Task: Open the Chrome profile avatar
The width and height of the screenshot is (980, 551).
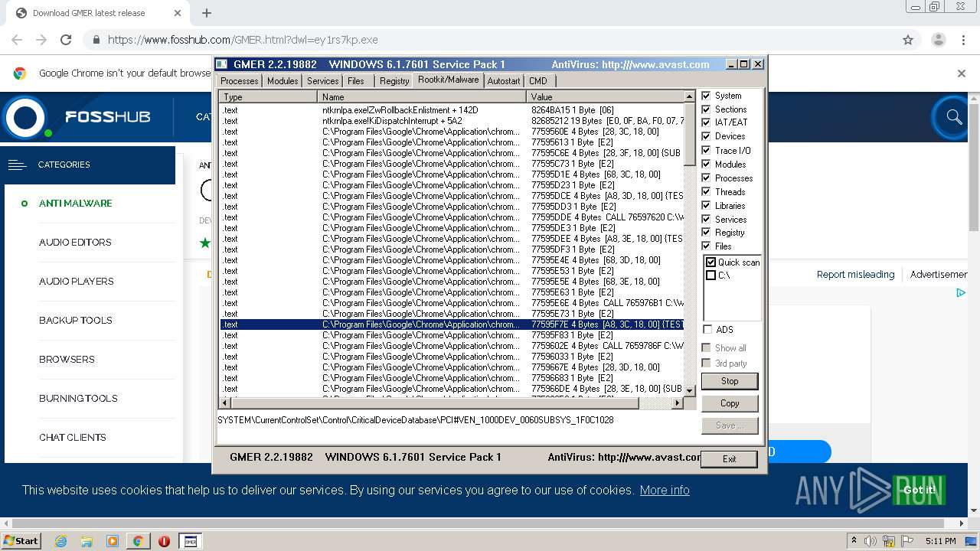Action: (x=938, y=40)
